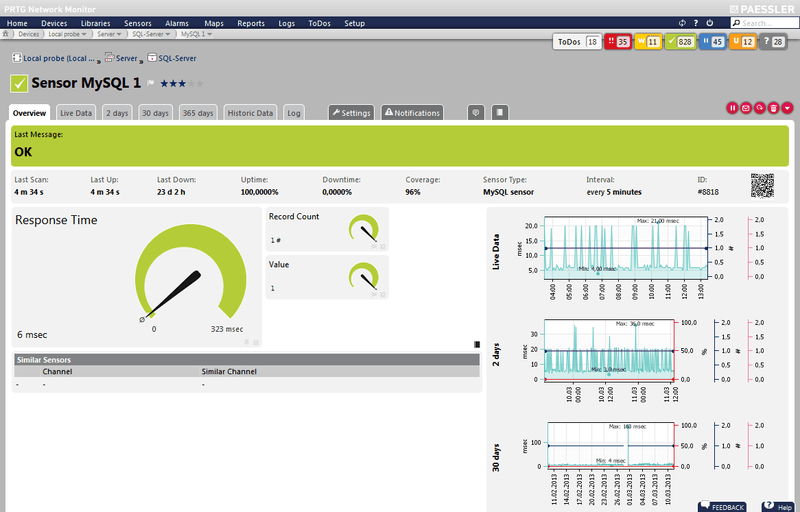Pause the sensor with the red pause icon

point(732,108)
